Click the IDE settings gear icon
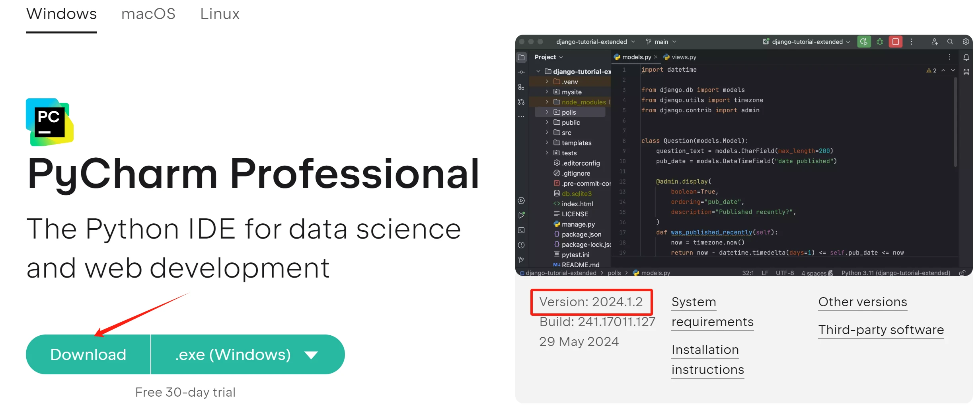980x405 pixels. (x=966, y=42)
